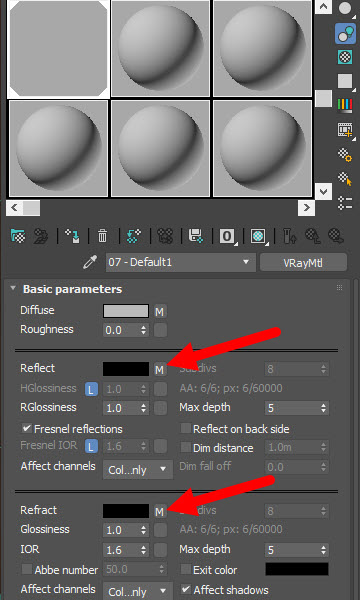Enable the Dim distance checkbox
This screenshot has height=600, width=360.
point(186,447)
